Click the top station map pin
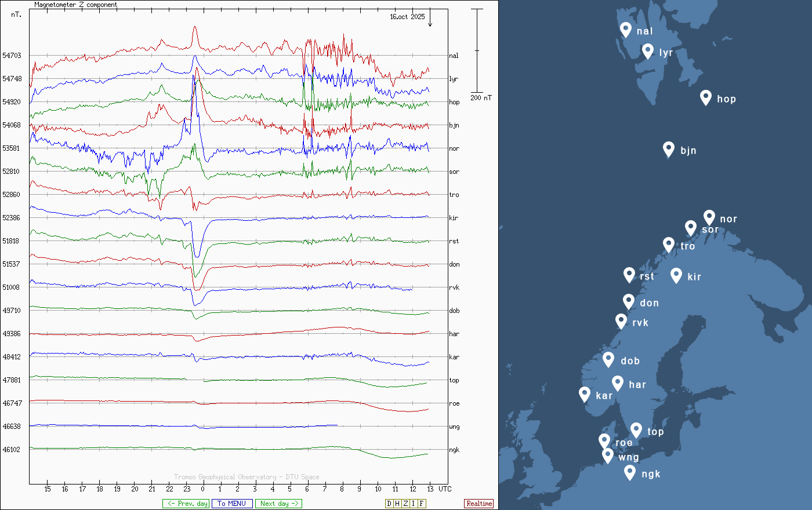The image size is (812, 510). [x=636, y=430]
